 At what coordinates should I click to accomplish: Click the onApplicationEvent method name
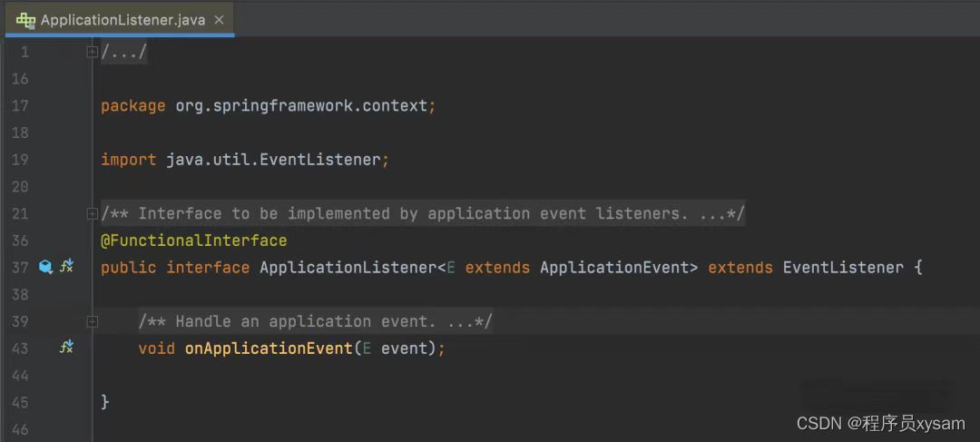pyautogui.click(x=269, y=349)
